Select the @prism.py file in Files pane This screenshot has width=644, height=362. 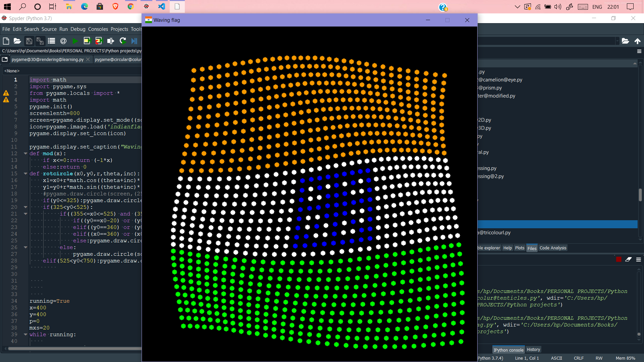coord(490,88)
